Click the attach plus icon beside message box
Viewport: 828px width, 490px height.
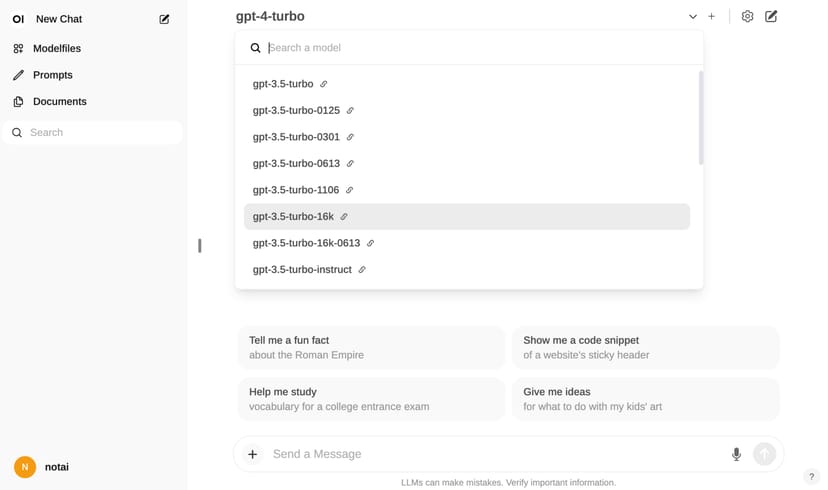pyautogui.click(x=253, y=454)
